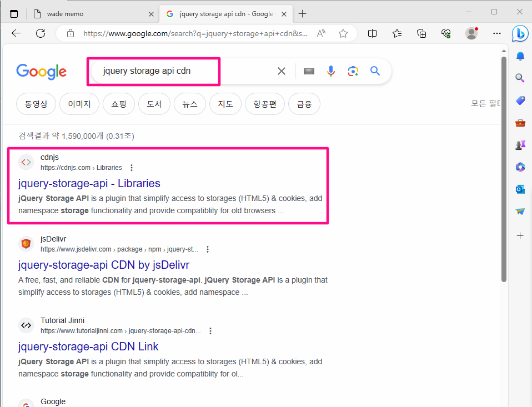Open more options for Tutorial Jinni result
This screenshot has width=532, height=407.
(210, 331)
